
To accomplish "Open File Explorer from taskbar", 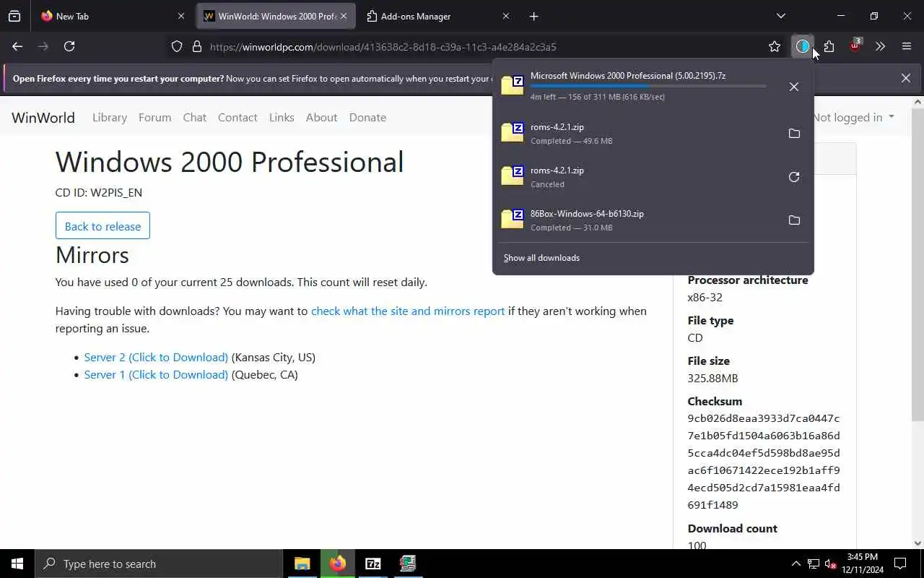I will point(302,564).
